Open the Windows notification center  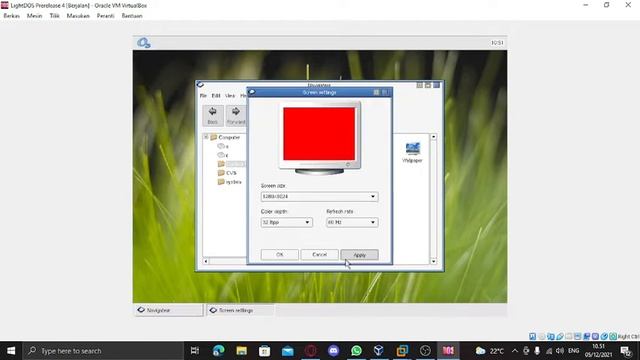[626, 351]
